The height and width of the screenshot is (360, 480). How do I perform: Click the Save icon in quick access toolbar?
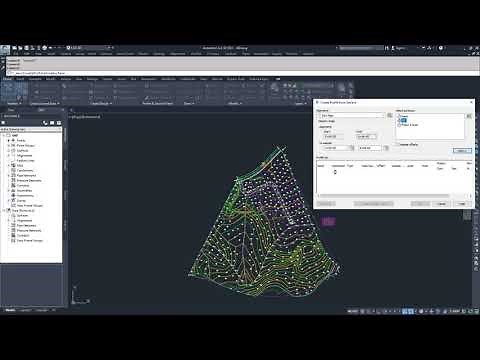coord(27,48)
